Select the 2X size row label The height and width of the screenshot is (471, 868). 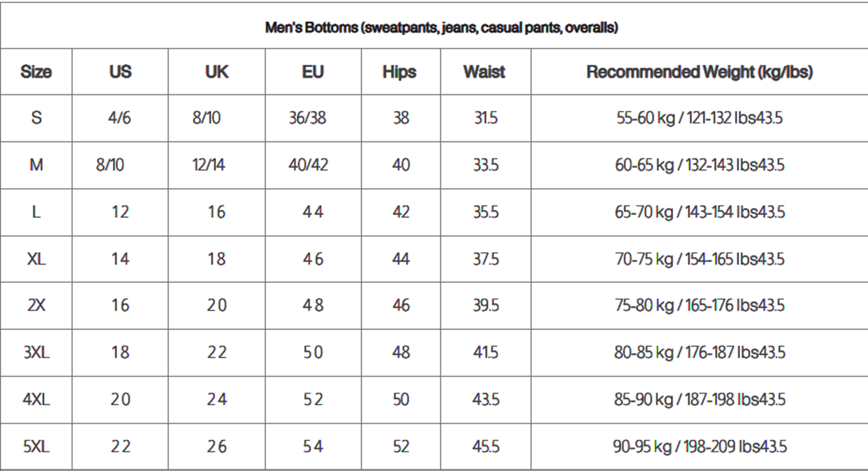click(x=36, y=305)
